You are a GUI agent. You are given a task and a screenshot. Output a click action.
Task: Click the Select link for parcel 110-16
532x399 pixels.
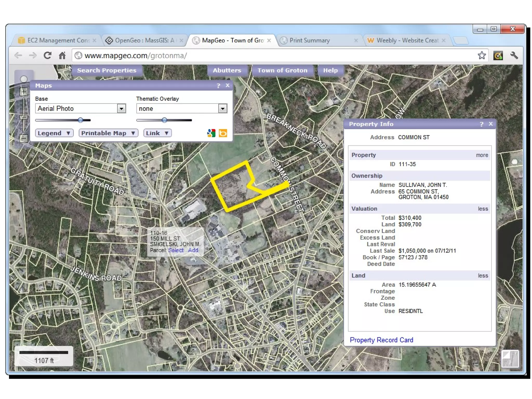[176, 250]
